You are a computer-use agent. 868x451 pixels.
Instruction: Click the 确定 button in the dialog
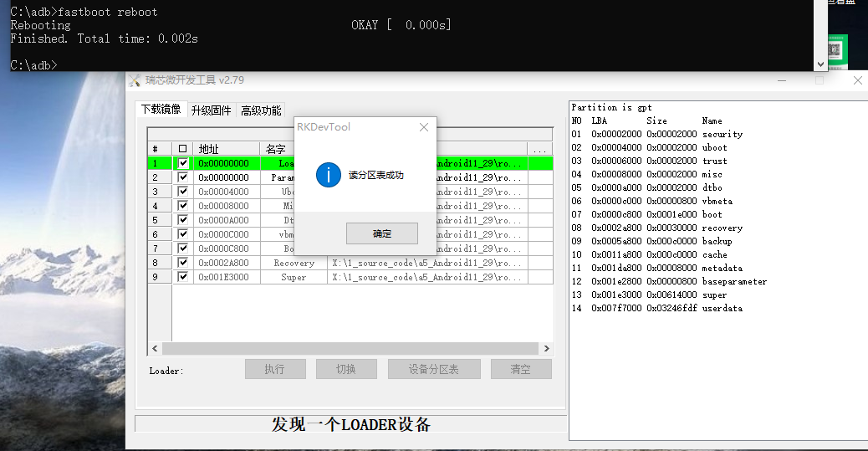coord(381,233)
